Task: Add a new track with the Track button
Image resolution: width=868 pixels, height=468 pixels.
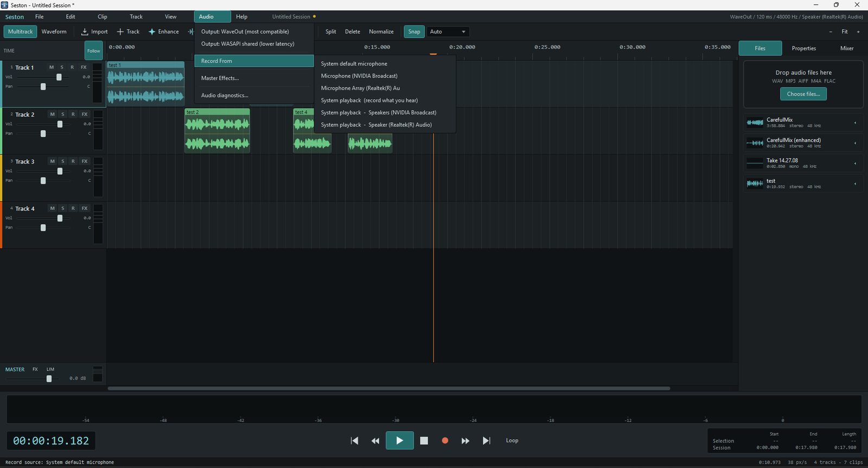Action: pyautogui.click(x=128, y=31)
